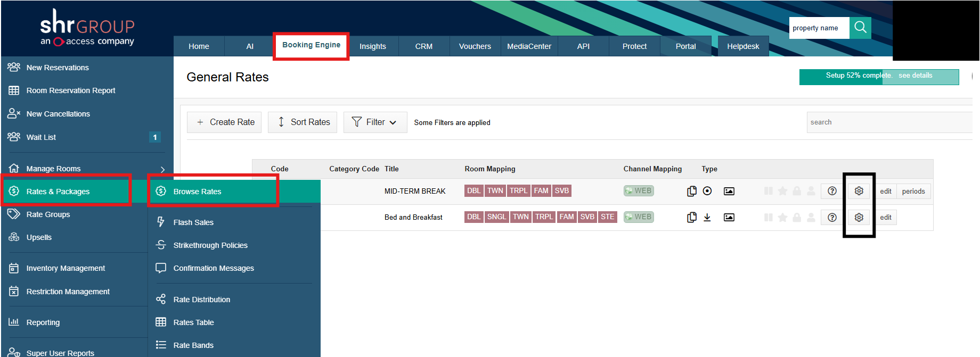Focus the rates search input field
The height and width of the screenshot is (357, 980).
889,122
